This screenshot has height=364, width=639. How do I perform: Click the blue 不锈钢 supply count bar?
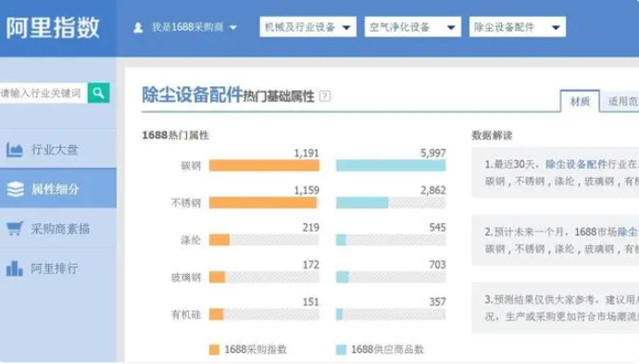[362, 203]
